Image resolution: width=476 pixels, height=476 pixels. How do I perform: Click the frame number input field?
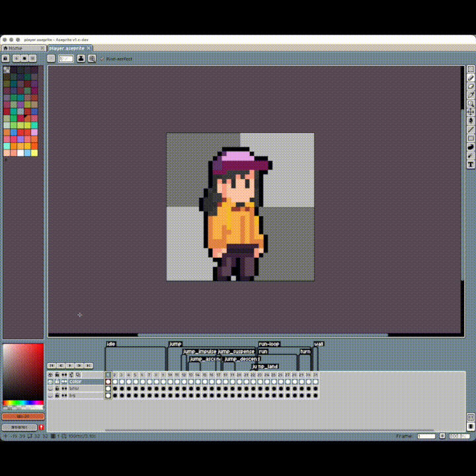coord(426,436)
